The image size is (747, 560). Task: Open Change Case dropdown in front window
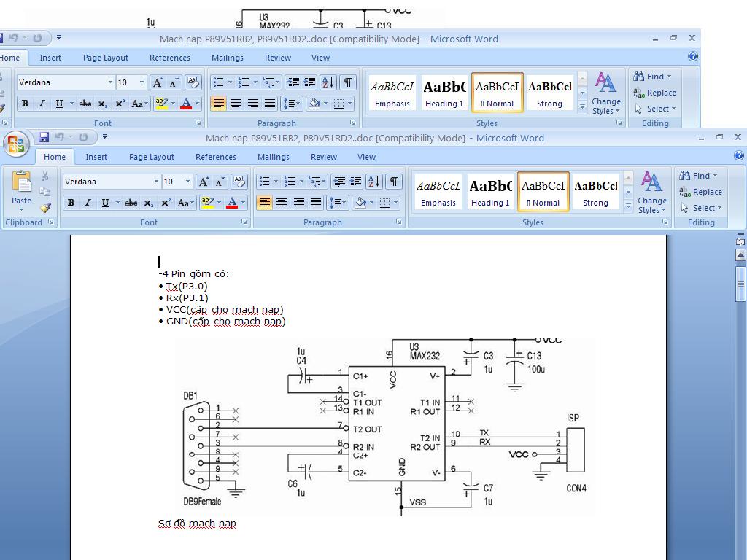185,203
